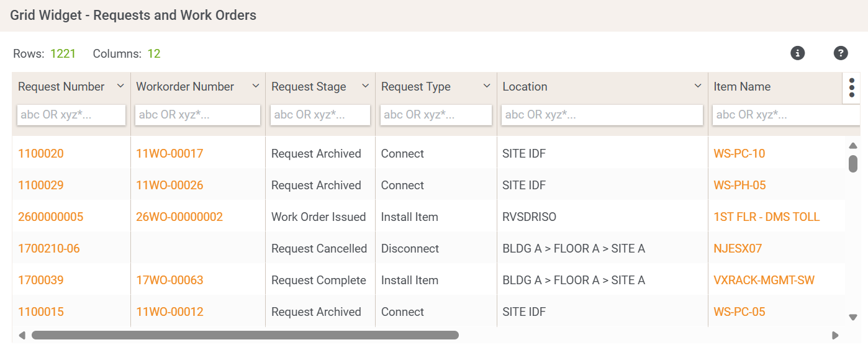Open request number 2600000005 link
The height and width of the screenshot is (350, 868).
coord(50,217)
